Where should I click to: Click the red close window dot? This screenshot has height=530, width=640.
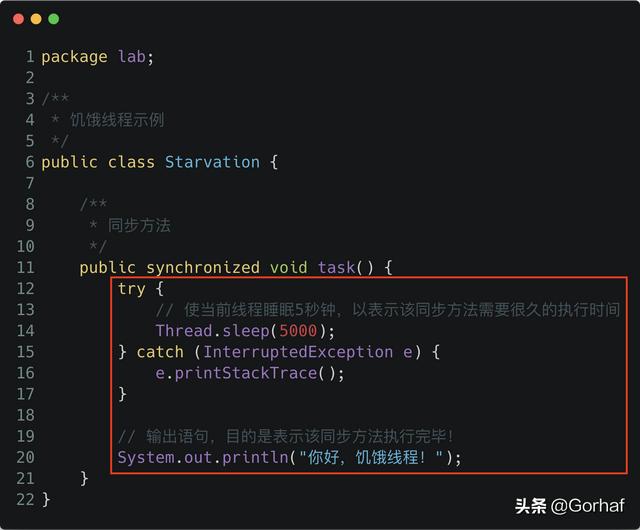pyautogui.click(x=19, y=19)
